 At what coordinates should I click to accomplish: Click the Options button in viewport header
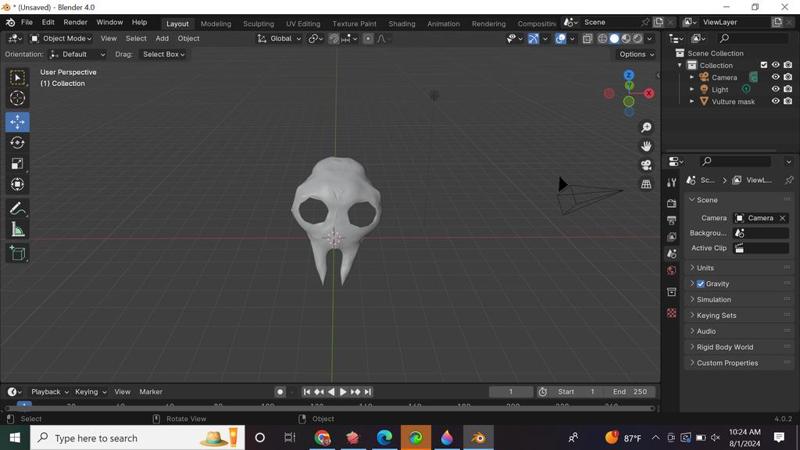coord(635,54)
